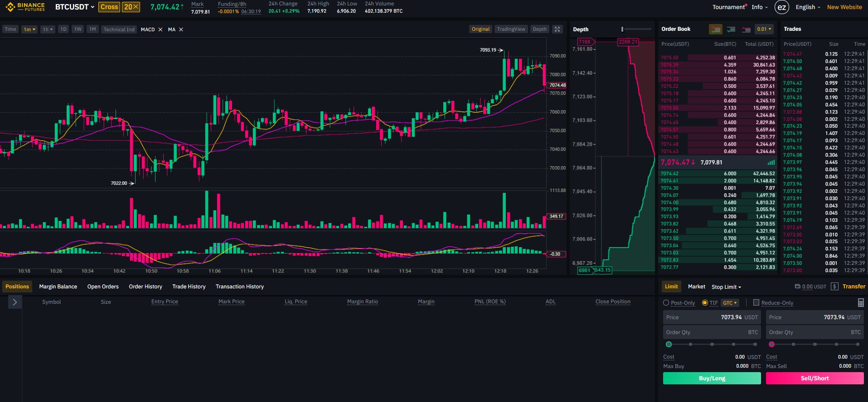This screenshot has width=868, height=402.
Task: Adjust leverage via the 20X button
Action: [x=131, y=7]
